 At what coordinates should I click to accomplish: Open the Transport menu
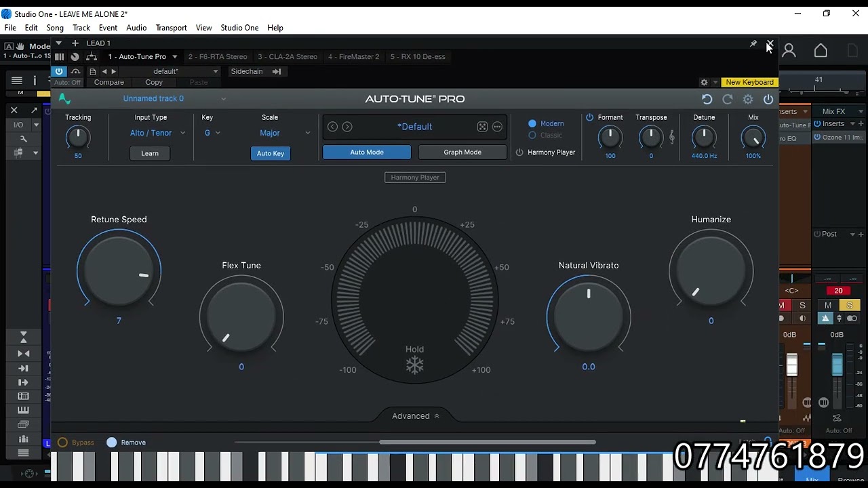pyautogui.click(x=171, y=28)
